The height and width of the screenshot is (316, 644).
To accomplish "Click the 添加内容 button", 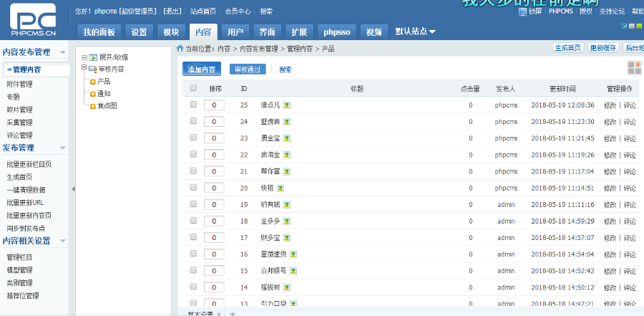I will [x=201, y=70].
